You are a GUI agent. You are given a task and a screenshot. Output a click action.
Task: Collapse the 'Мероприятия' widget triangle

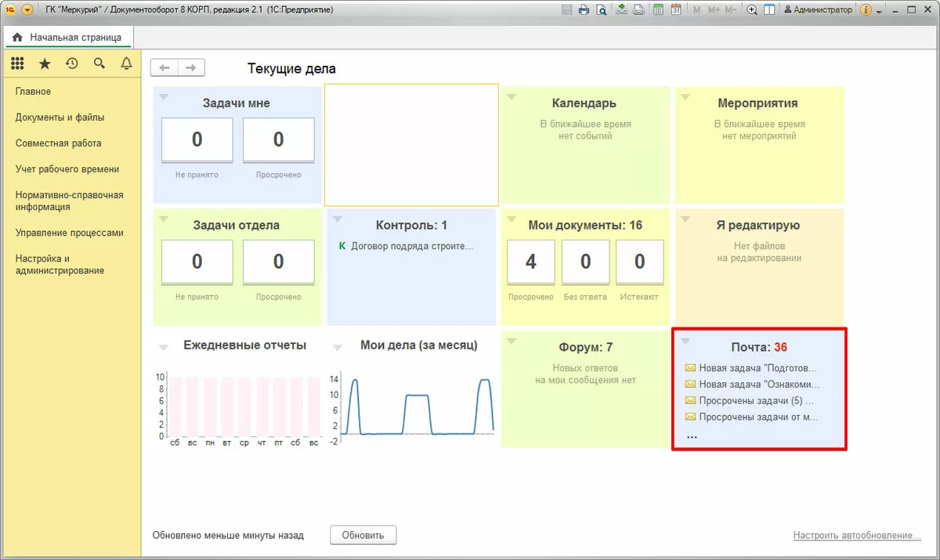pyautogui.click(x=685, y=97)
